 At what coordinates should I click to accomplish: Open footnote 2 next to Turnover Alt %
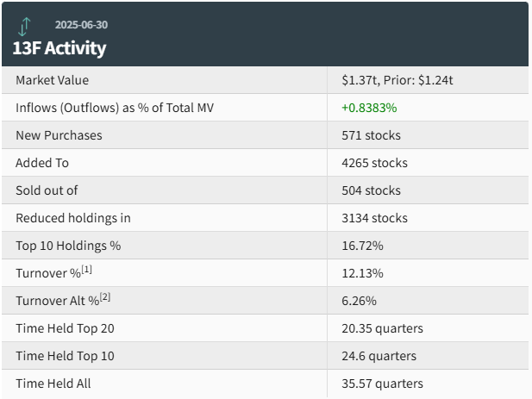105,297
